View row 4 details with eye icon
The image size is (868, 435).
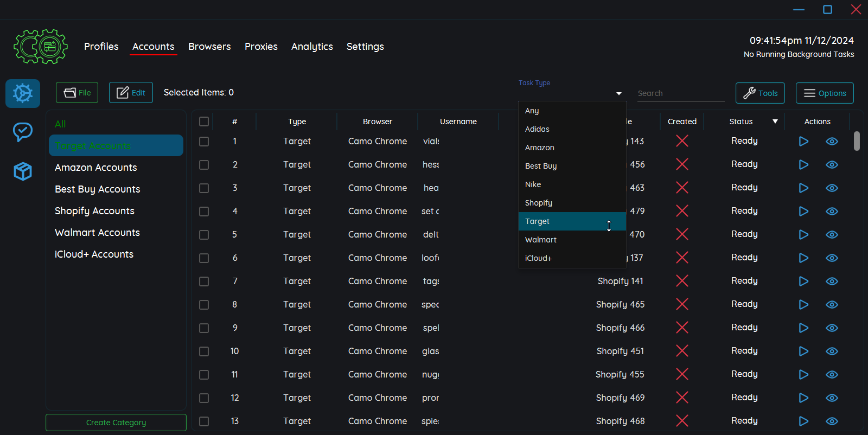(832, 212)
